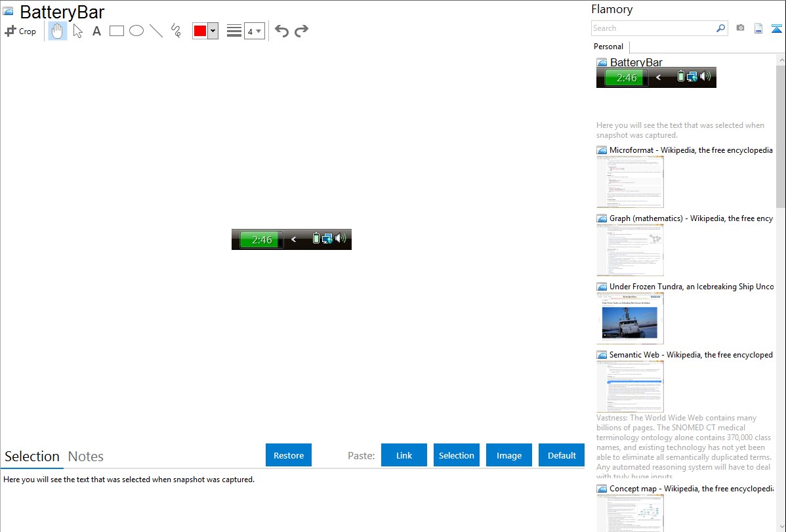Activate the hand pan tool
Image resolution: width=786 pixels, height=532 pixels.
click(x=57, y=31)
